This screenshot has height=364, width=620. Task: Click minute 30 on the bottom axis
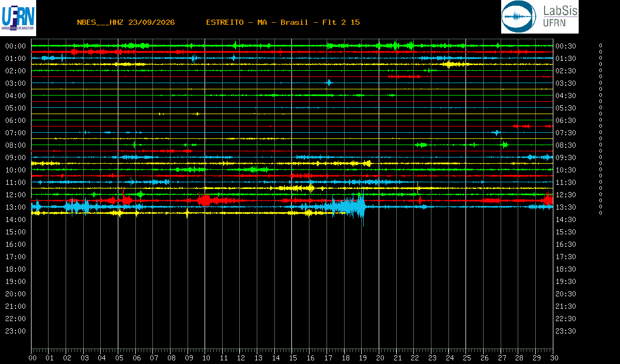click(x=553, y=357)
